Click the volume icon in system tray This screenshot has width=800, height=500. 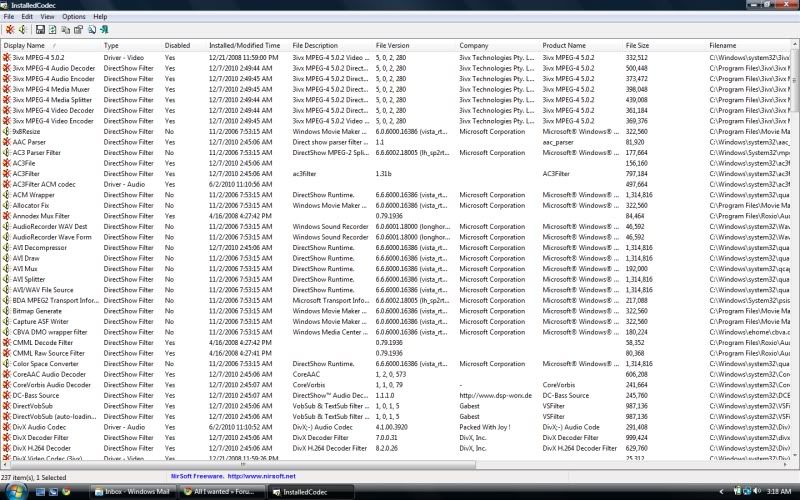[757, 491]
